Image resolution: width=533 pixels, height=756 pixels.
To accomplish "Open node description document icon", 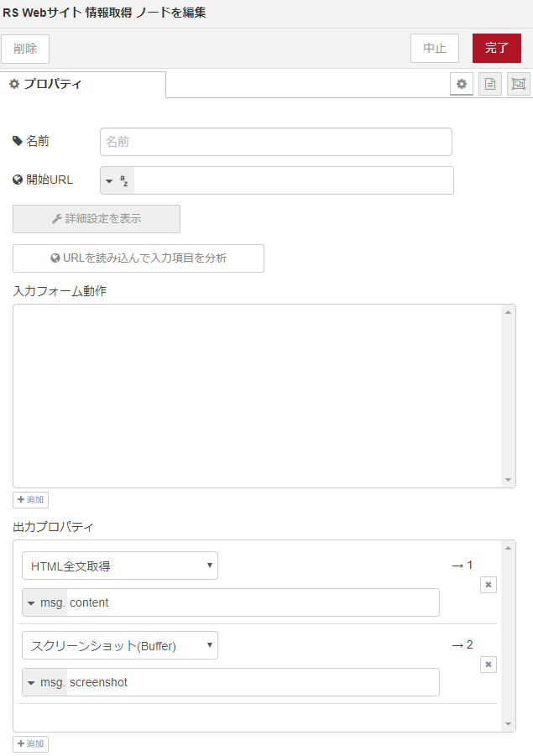I will point(490,85).
